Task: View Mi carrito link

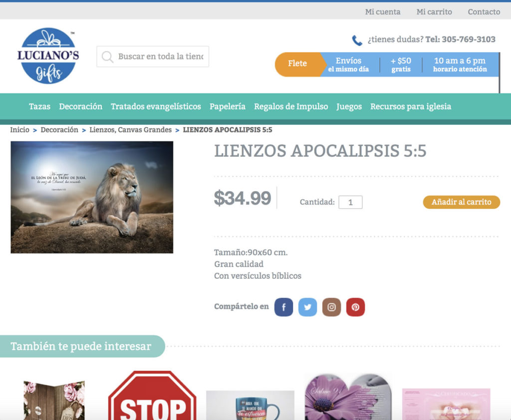Action: 434,12
